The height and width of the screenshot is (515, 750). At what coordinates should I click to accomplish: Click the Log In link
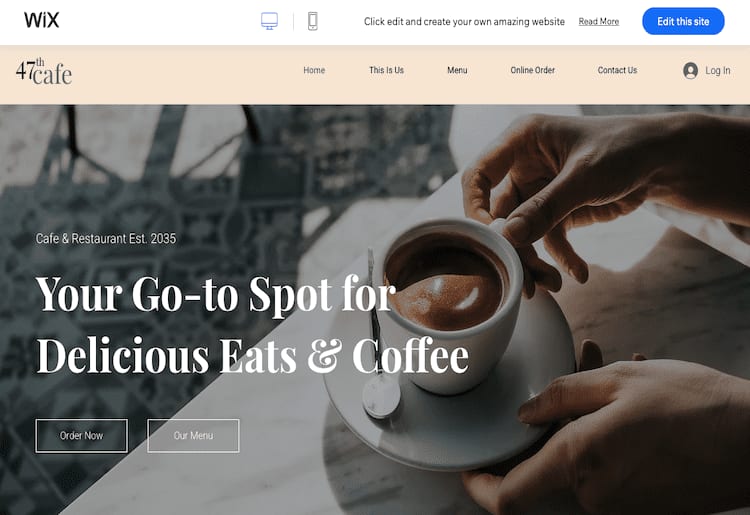717,71
